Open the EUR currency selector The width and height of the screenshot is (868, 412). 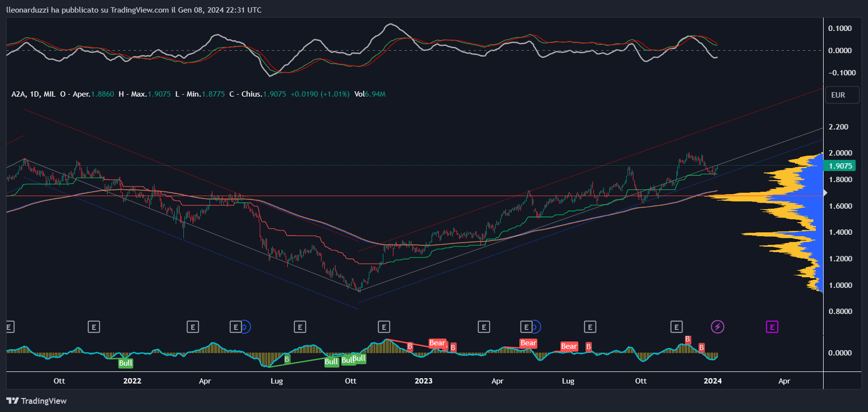pyautogui.click(x=842, y=95)
